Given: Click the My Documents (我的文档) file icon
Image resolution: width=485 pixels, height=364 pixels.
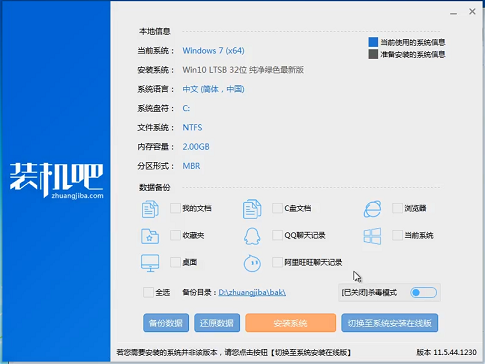Looking at the screenshot, I should [150, 209].
